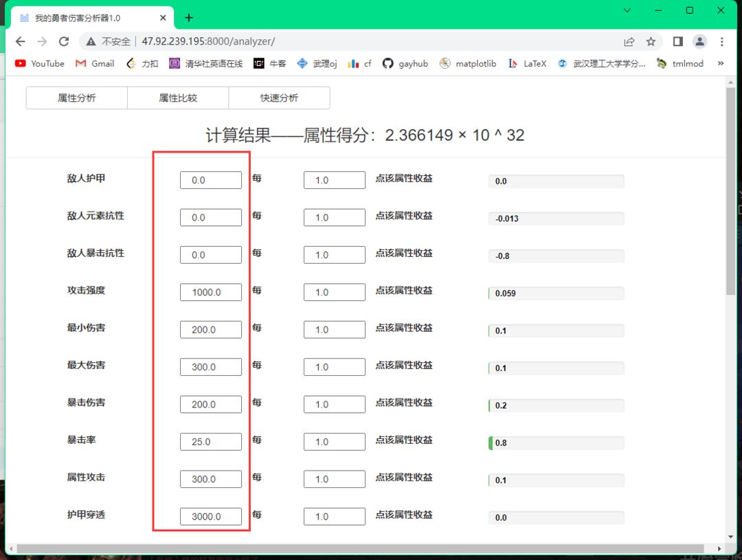Click the 敌人元素抗性 label
Screen dimensions: 742x560
pos(95,216)
